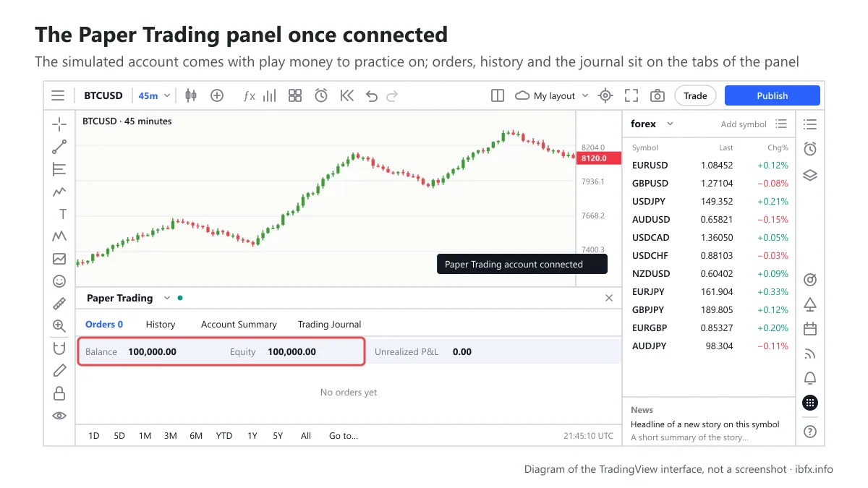Viewport: 868px width, 488px height.
Task: Expand the My layout dropdown arrow
Action: pos(584,95)
